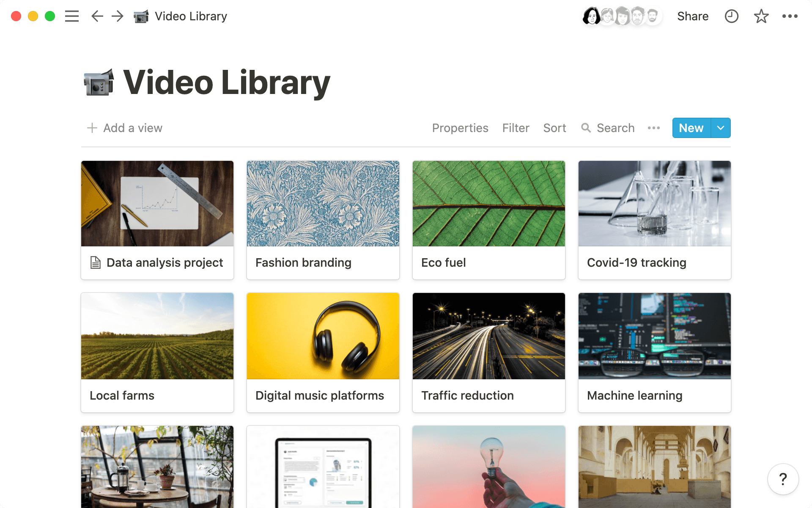Open page history clock icon
This screenshot has width=812, height=508.
click(x=731, y=16)
